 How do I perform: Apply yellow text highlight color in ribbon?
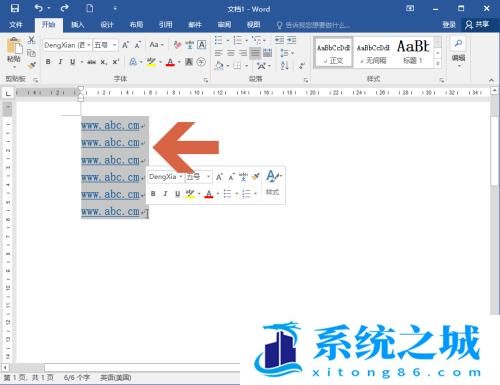coord(151,62)
